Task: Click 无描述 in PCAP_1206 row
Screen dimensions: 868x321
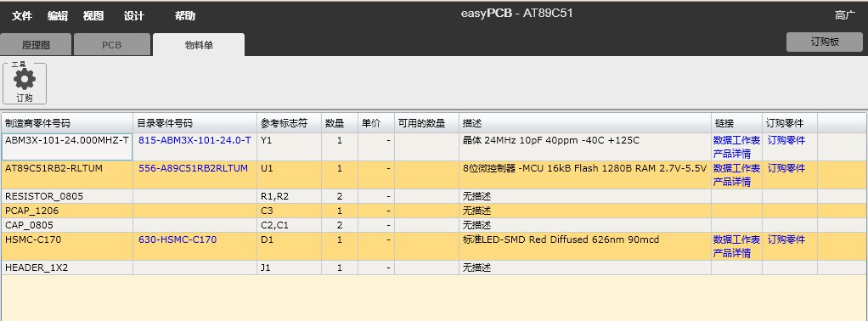Action: tap(476, 211)
